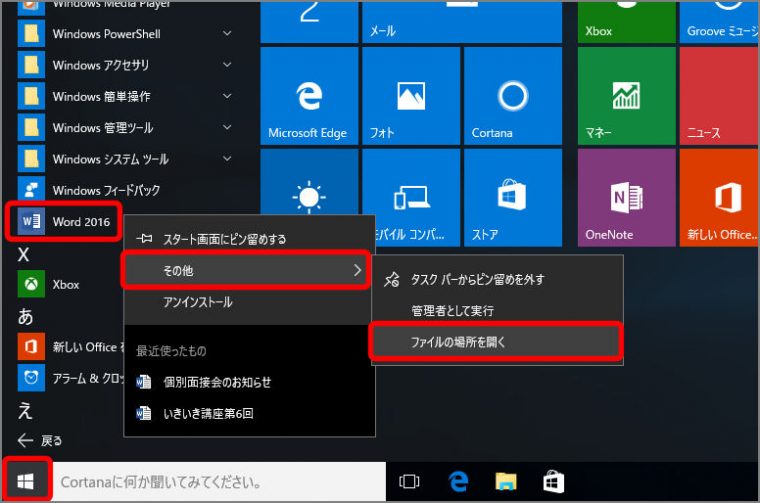Open the OneNote tile

627,198
